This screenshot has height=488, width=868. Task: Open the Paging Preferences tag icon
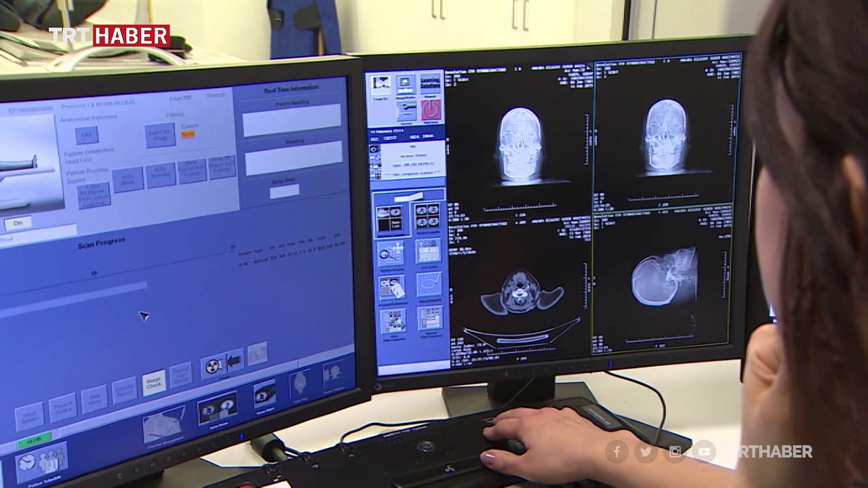click(x=393, y=288)
